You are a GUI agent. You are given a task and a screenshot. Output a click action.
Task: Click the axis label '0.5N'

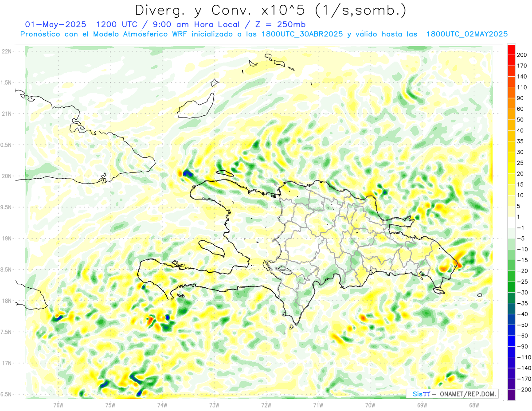[6, 145]
